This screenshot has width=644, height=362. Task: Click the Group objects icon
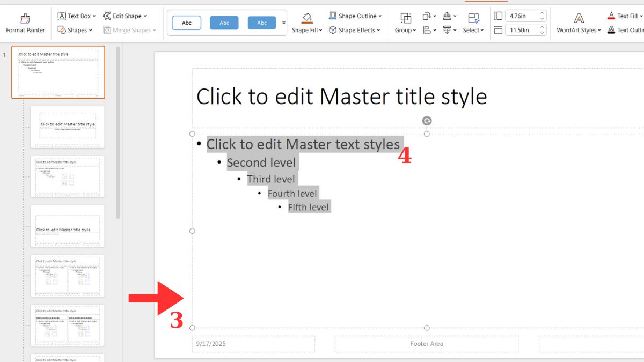406,19
